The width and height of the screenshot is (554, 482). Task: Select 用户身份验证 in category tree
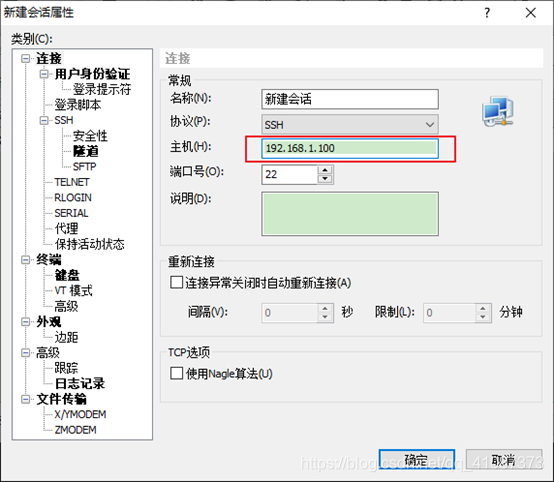(x=92, y=74)
